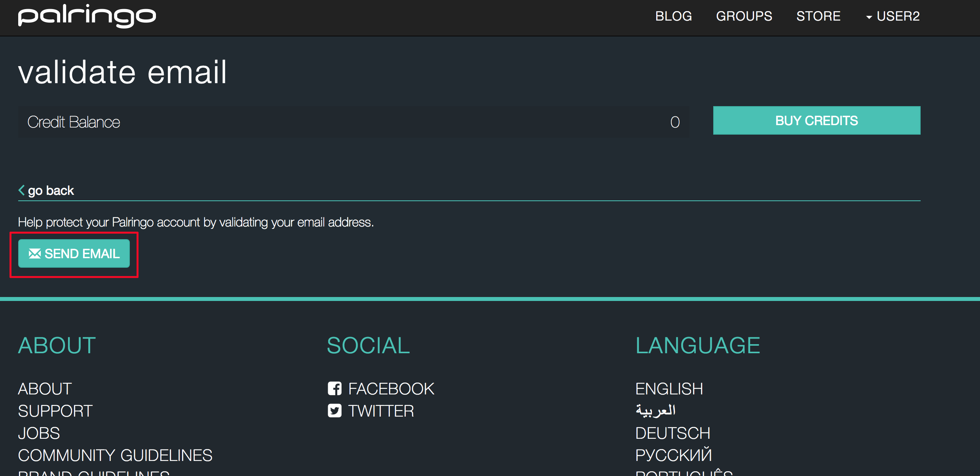Open the About footer link
Screen dimensions: 980x476
[45, 389]
